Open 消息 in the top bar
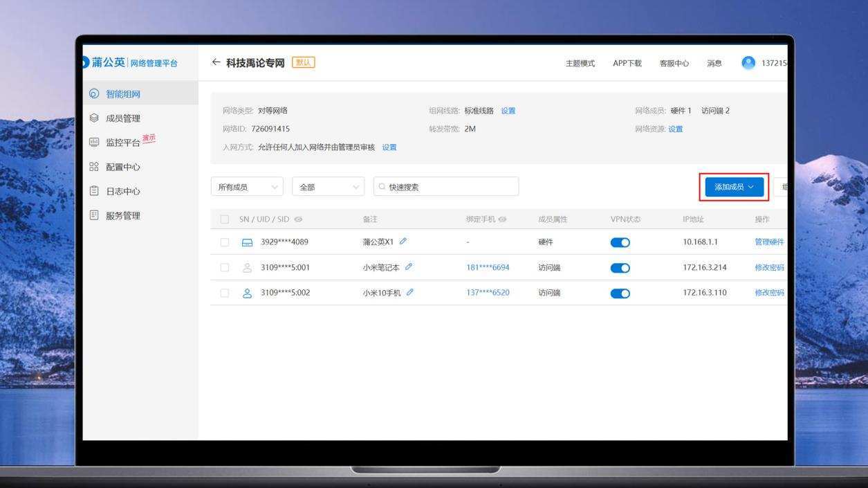Screen dimensions: 868x488 click(x=714, y=63)
